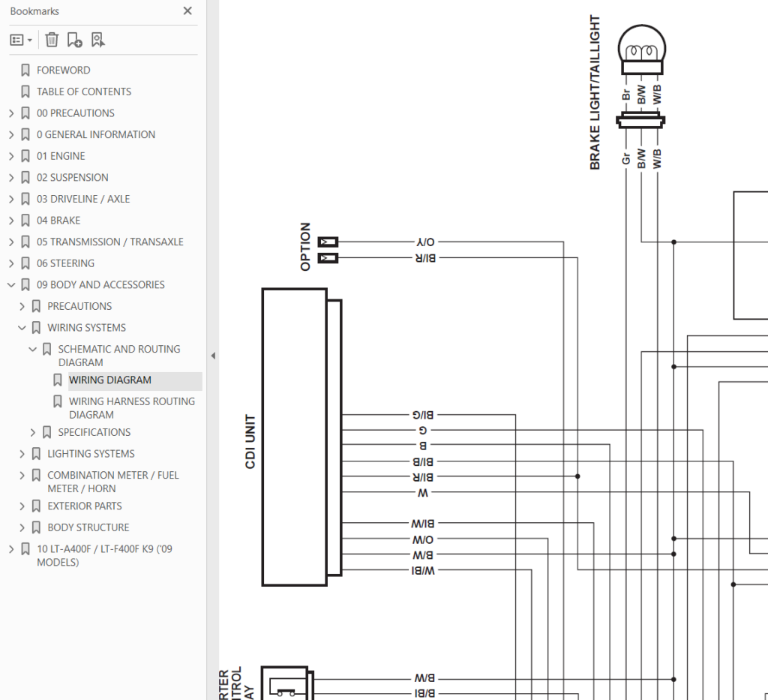Click bookmark icon beside 05 TRANSMISSION / TRANSAXLE

pyautogui.click(x=25, y=242)
